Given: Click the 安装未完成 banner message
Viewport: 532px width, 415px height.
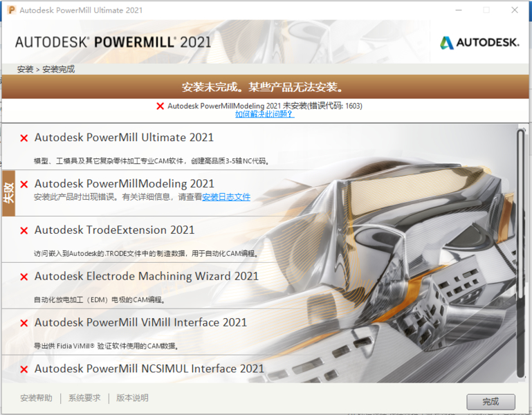Looking at the screenshot, I should [264, 87].
